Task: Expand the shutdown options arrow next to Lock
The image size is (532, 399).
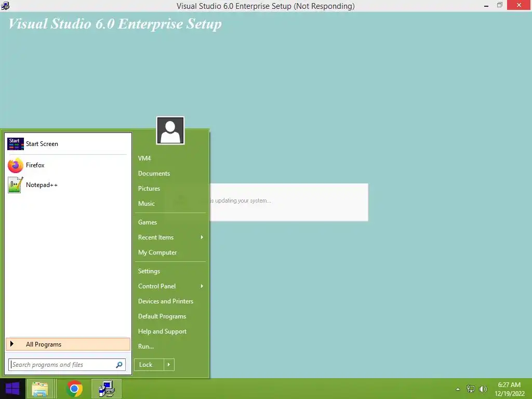Action: [169, 365]
